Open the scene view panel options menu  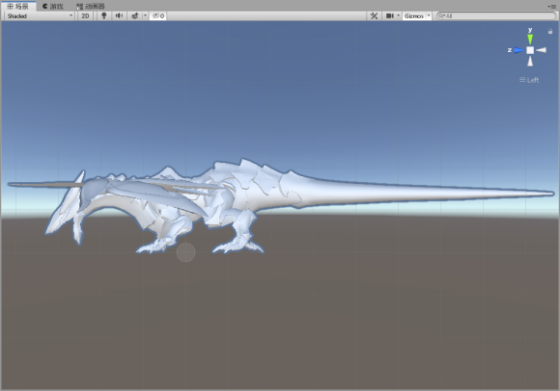click(x=552, y=6)
